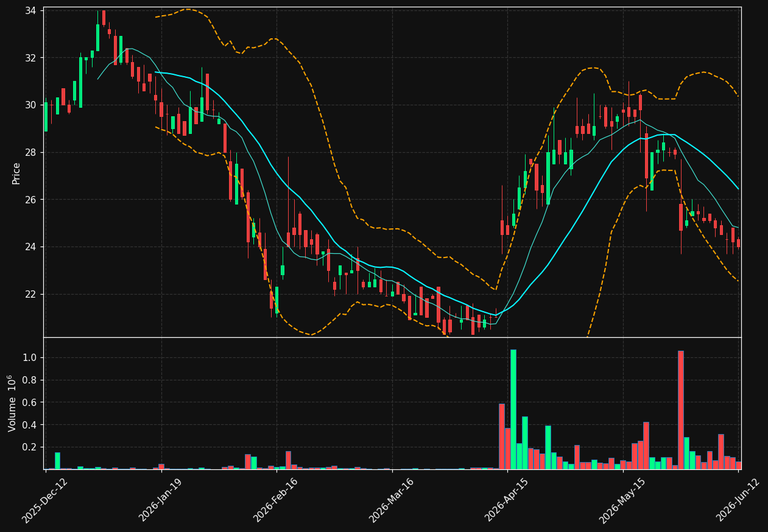The height and width of the screenshot is (532, 768).
Task: Click the Price axis title
Action: click(16, 173)
